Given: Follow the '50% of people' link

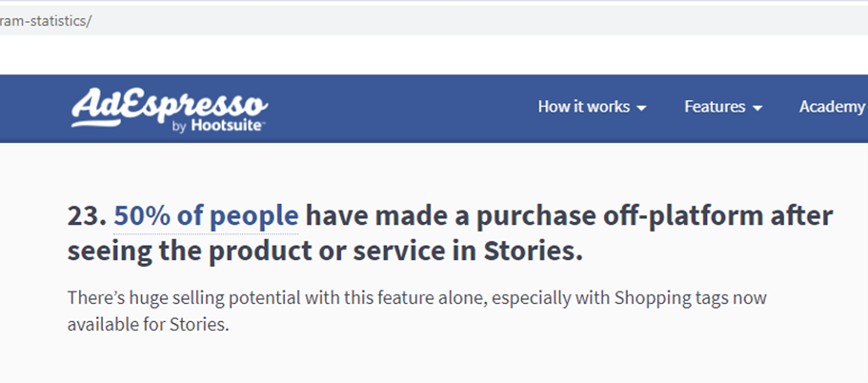Looking at the screenshot, I should (206, 216).
